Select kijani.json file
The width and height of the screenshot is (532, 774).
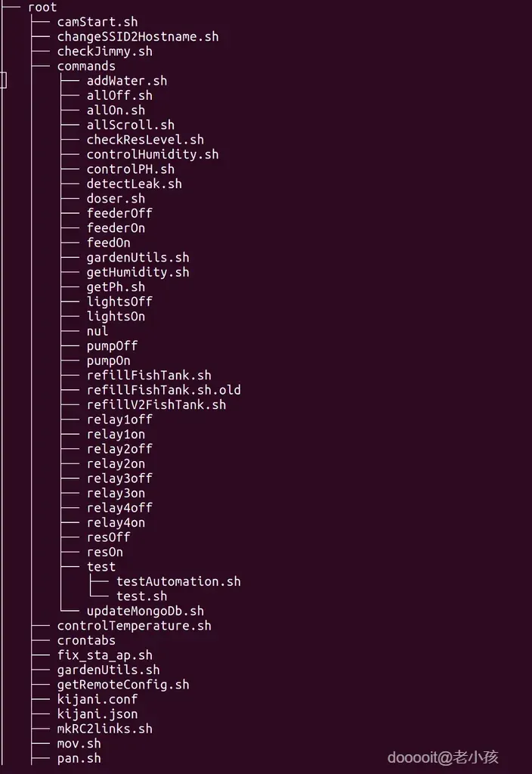pyautogui.click(x=97, y=714)
